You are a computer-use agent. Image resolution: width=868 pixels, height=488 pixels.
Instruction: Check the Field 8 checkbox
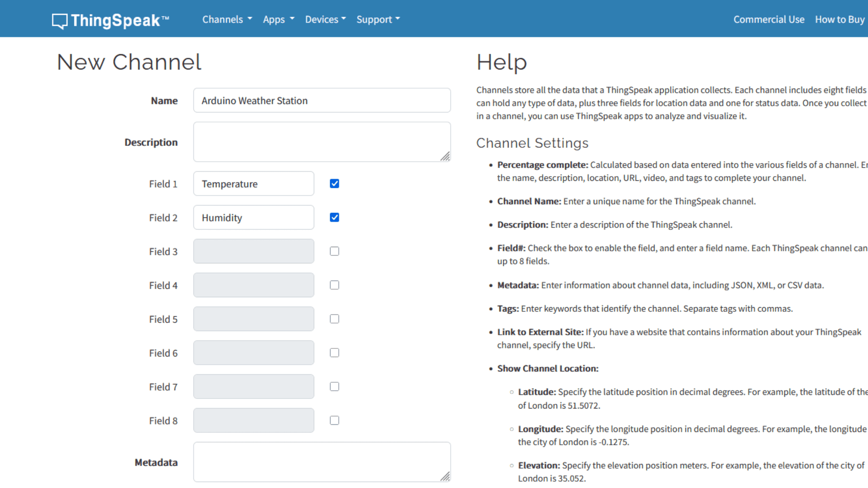coord(335,420)
